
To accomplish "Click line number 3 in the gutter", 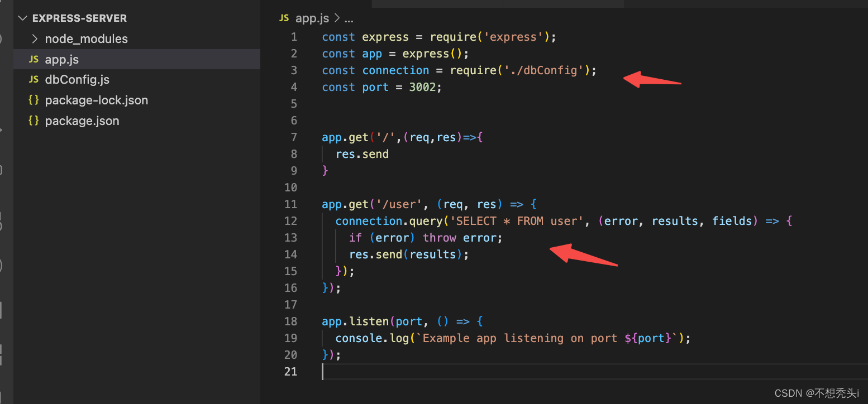I will coord(294,70).
